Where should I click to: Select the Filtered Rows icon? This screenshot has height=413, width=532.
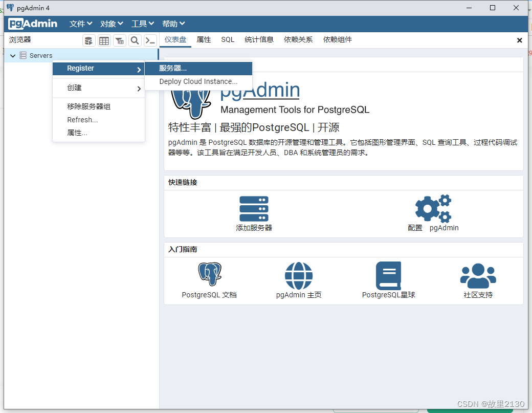pyautogui.click(x=119, y=40)
